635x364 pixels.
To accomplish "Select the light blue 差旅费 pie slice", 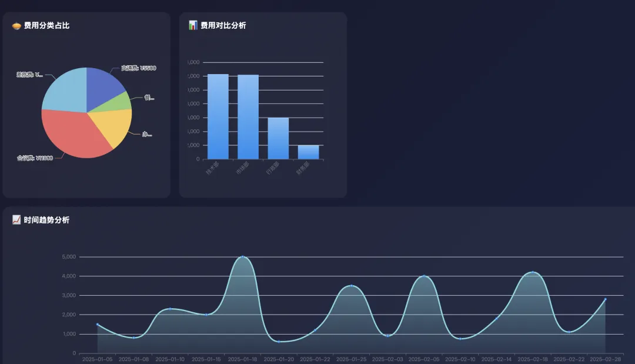I will pos(67,91).
